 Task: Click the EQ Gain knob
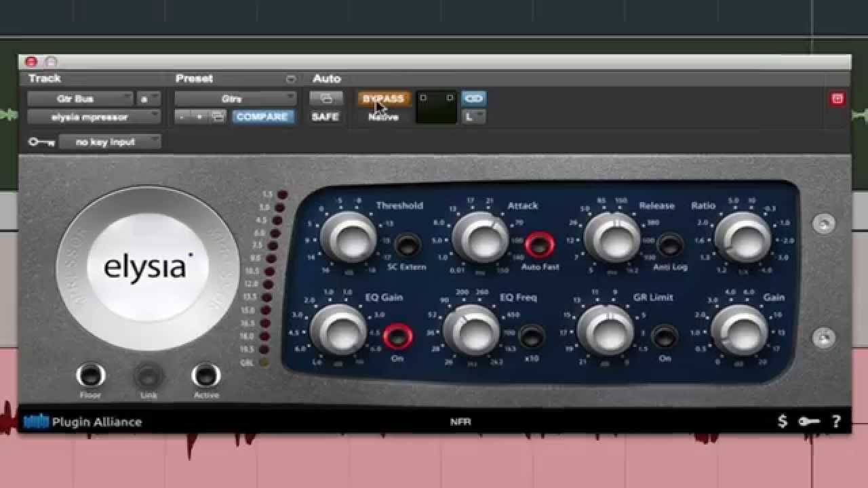pos(338,331)
